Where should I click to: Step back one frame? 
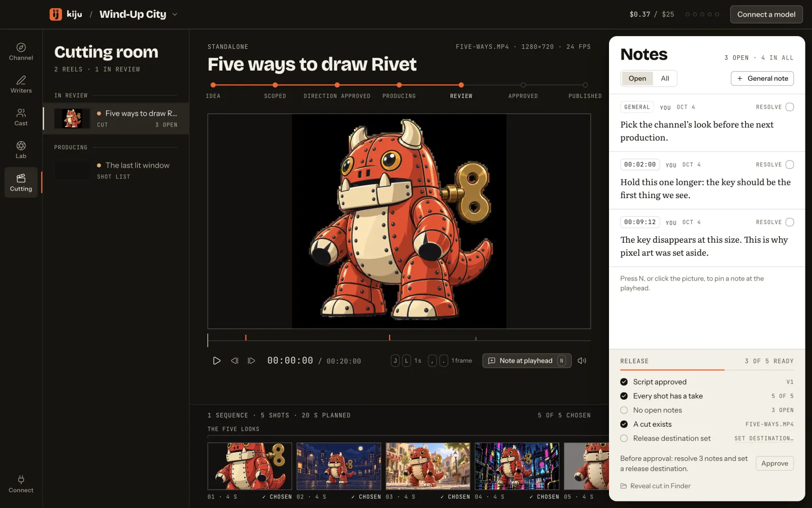point(234,361)
